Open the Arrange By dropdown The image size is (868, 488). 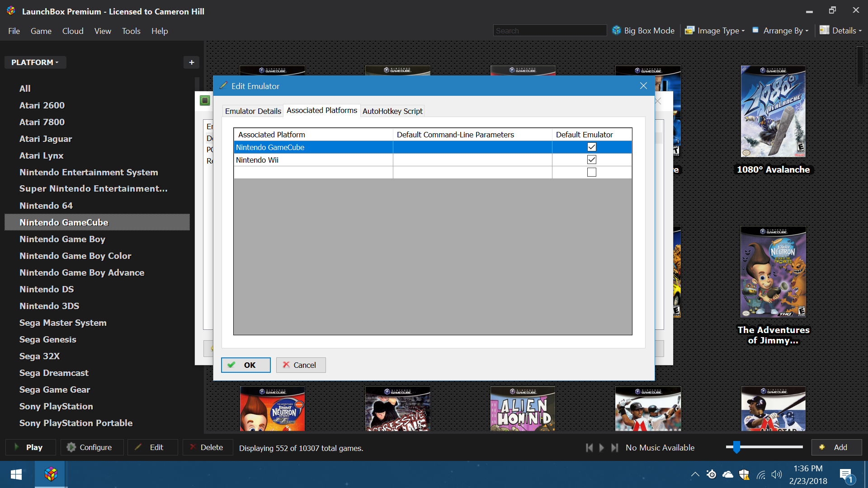tap(780, 31)
